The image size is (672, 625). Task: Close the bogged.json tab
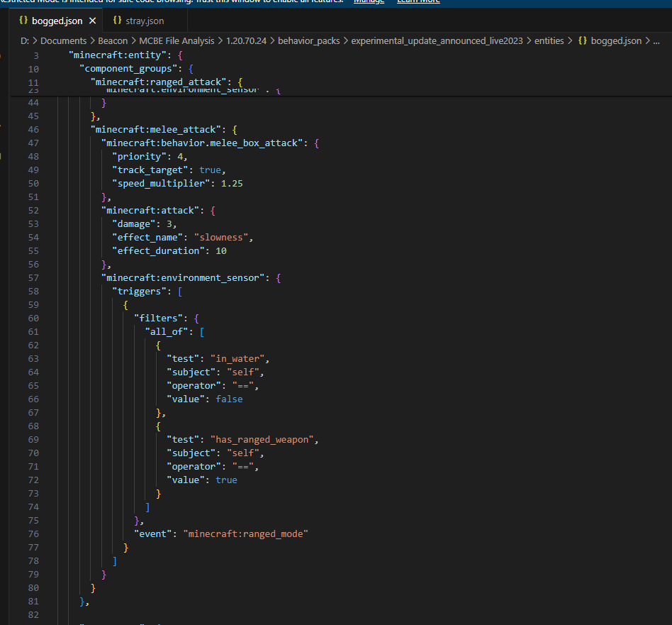click(92, 21)
